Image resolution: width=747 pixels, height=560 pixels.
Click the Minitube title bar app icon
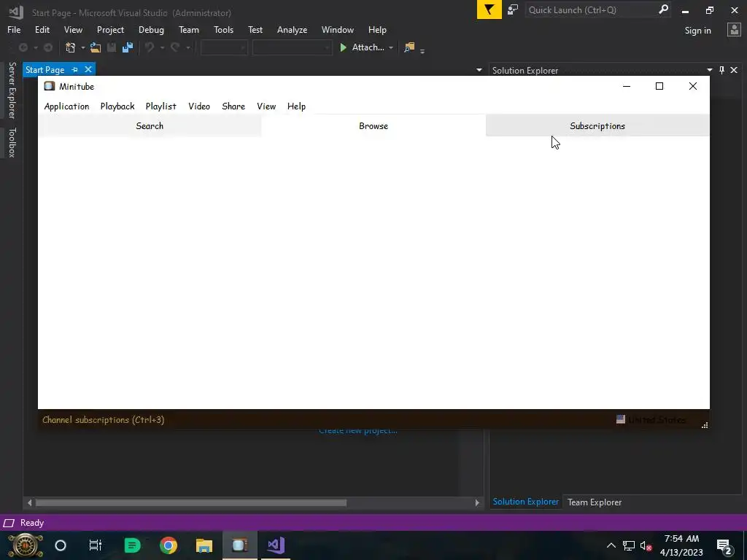pos(50,86)
